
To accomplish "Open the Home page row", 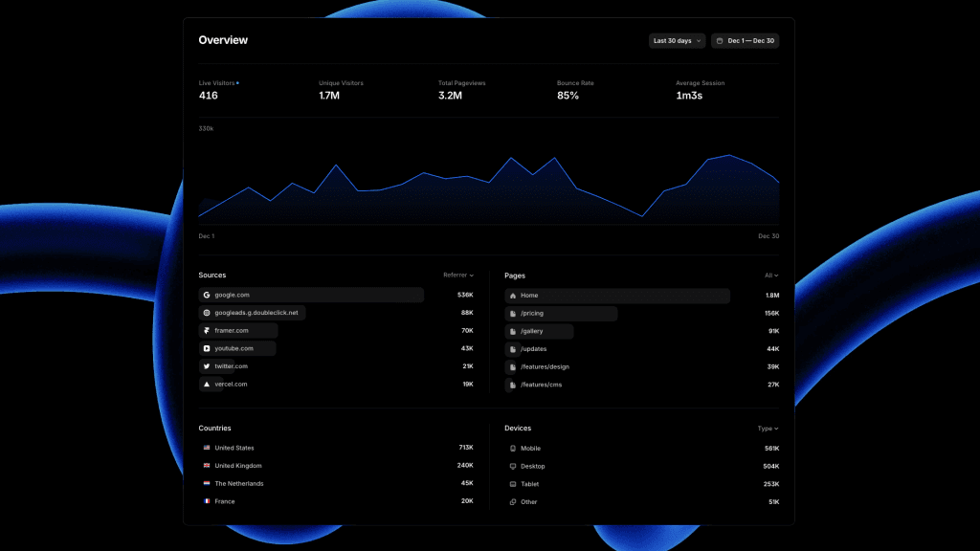I will click(x=642, y=296).
